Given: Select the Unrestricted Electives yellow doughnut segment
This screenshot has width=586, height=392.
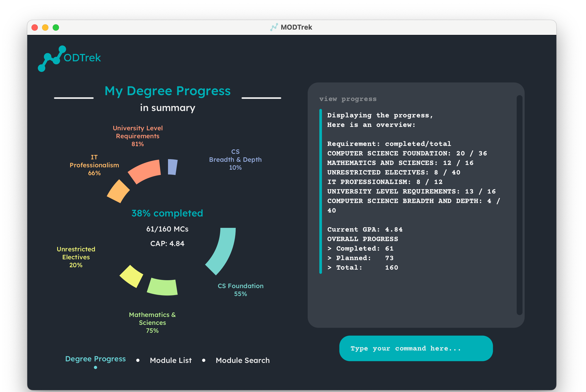Looking at the screenshot, I should (x=131, y=276).
